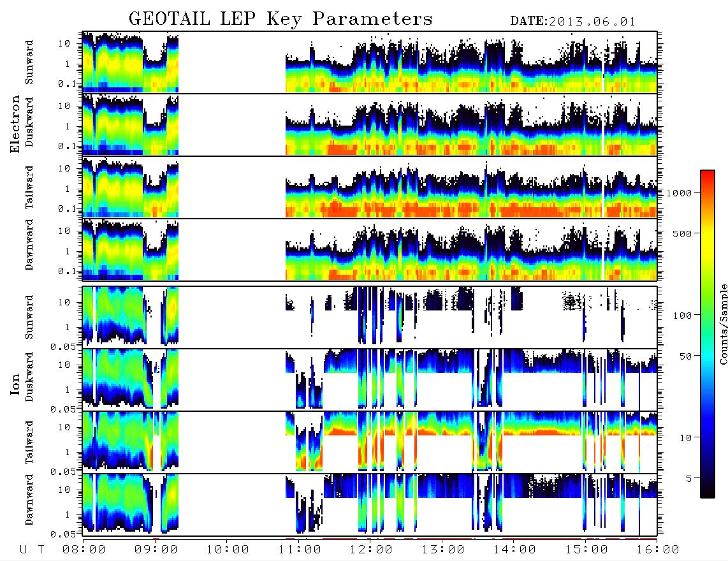Click the 14:00 time tick label
The height and width of the screenshot is (561, 728).
click(x=514, y=550)
